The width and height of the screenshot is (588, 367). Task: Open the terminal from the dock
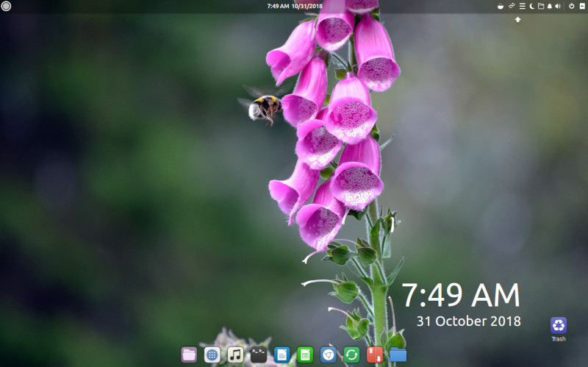click(x=259, y=354)
